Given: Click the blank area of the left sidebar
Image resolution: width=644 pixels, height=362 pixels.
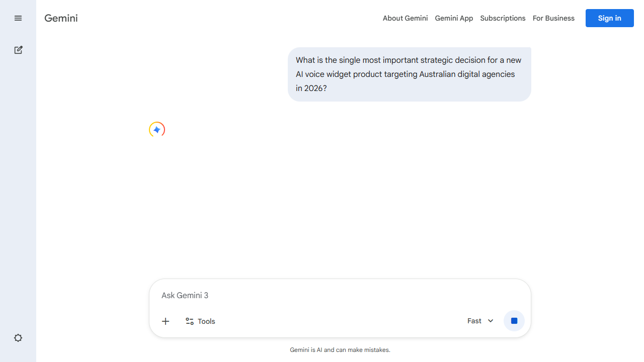Looking at the screenshot, I should click(x=18, y=191).
